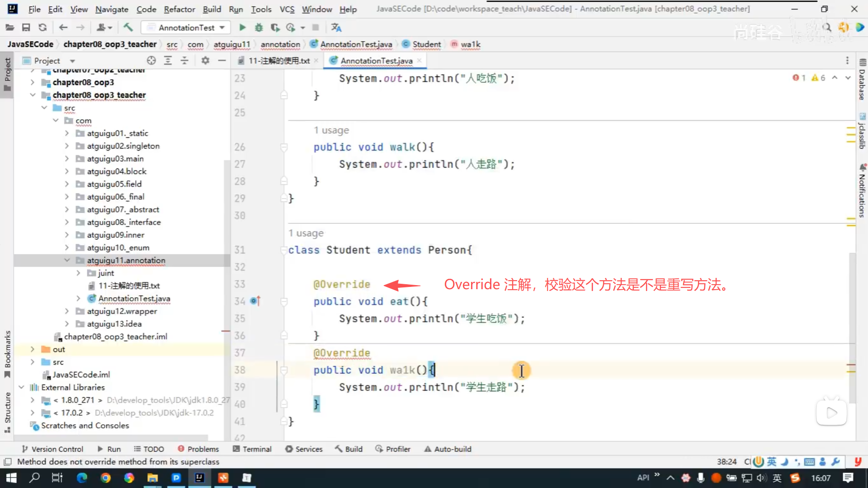Expand the atguigu12.wrapper package
The height and width of the screenshot is (488, 868).
pos(67,311)
